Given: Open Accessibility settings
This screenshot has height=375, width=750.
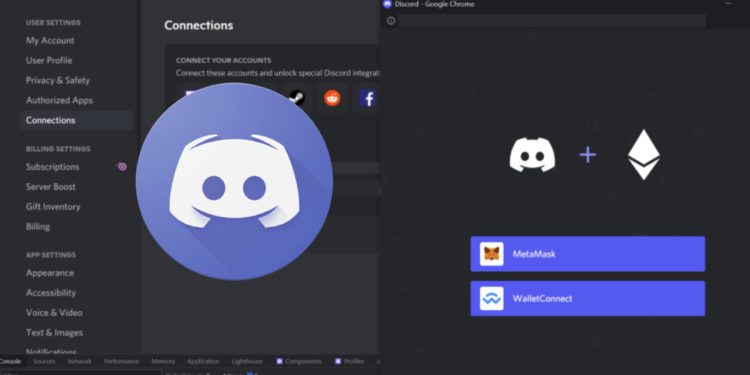Looking at the screenshot, I should click(x=51, y=293).
